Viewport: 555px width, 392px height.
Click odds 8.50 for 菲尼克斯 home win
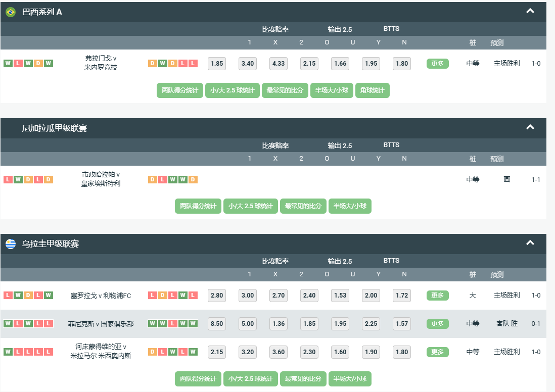pos(217,324)
